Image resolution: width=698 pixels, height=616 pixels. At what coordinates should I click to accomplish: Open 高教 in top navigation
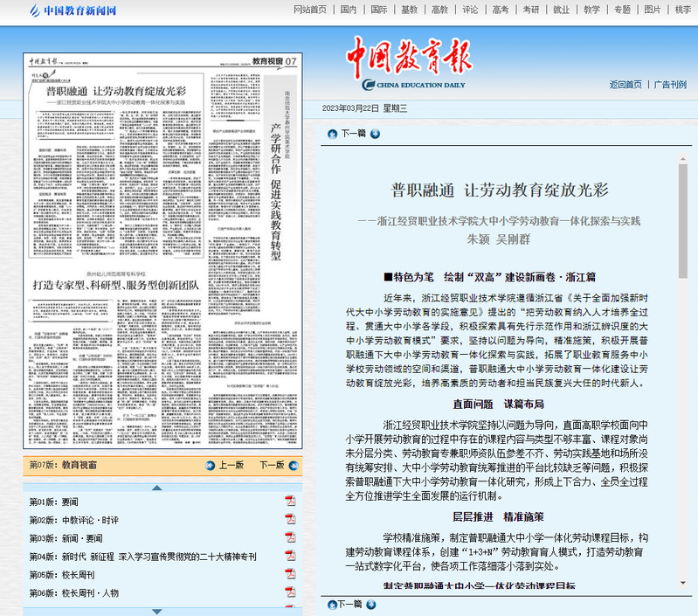pos(439,10)
